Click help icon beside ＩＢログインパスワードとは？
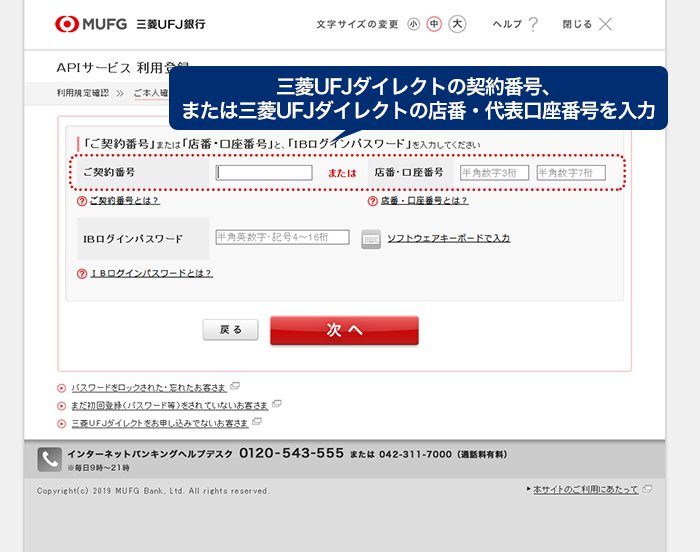Screen dimensions: 700x552 point(82,274)
